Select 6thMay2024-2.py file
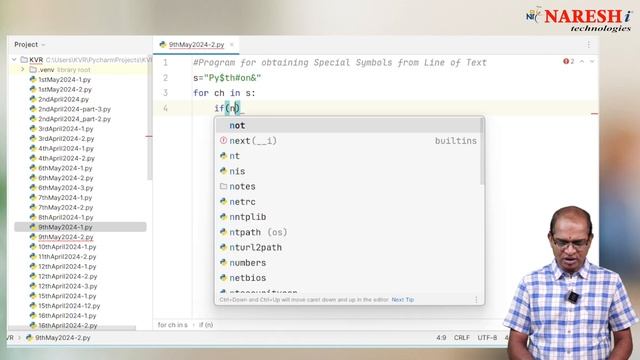 coord(66,178)
